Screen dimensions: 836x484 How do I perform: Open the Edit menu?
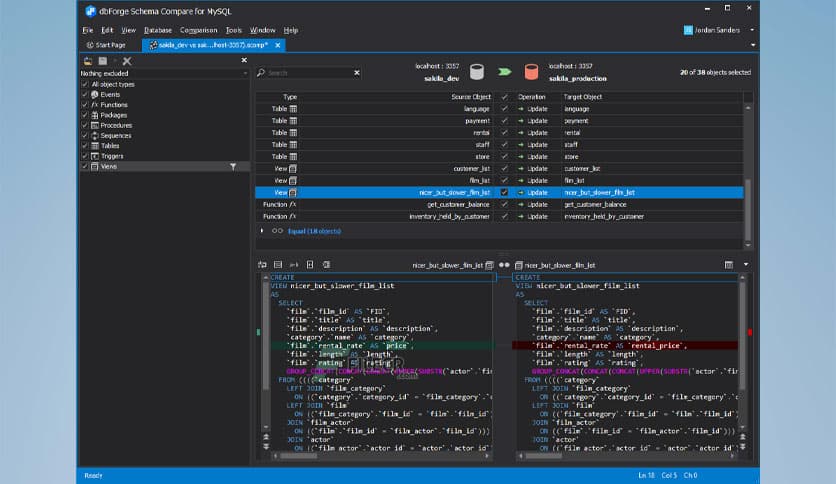107,30
